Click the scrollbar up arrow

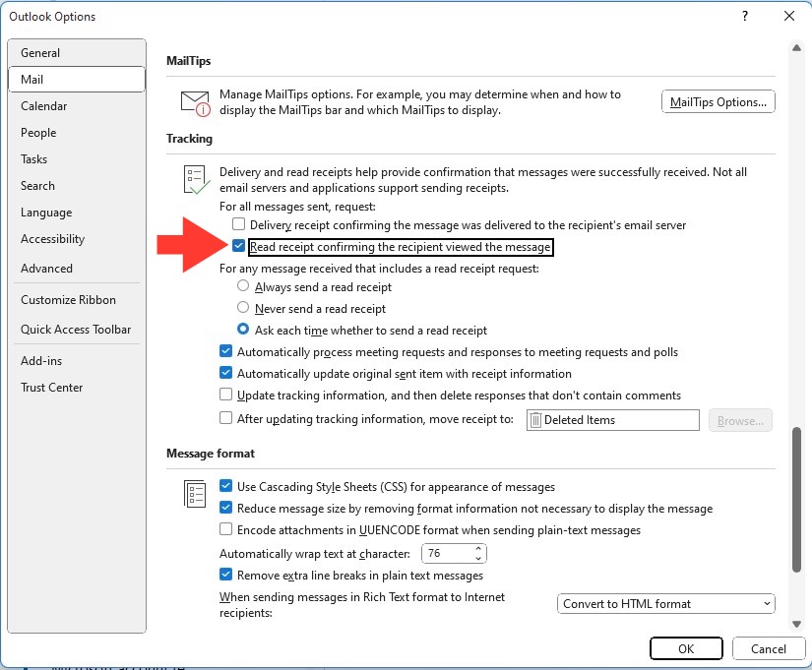click(x=796, y=48)
